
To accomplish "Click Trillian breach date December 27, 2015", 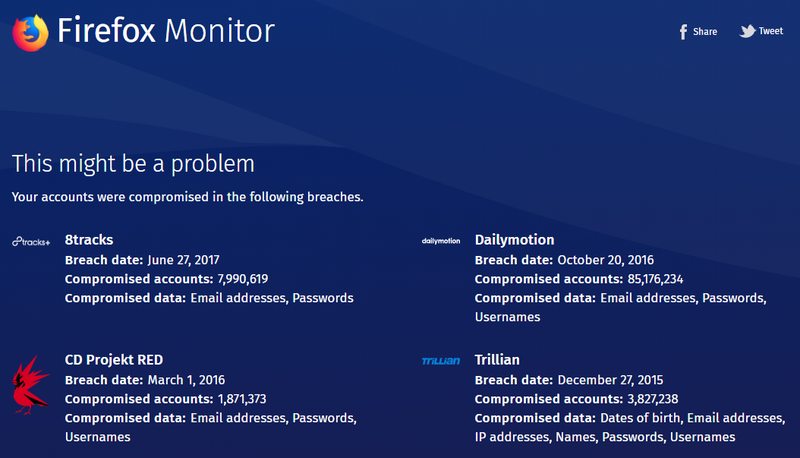I will click(610, 380).
